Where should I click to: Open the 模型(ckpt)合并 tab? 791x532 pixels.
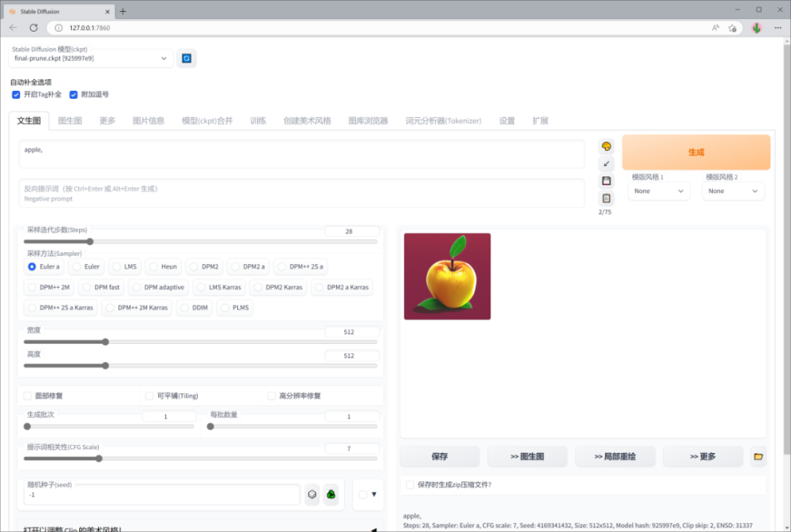click(x=207, y=120)
